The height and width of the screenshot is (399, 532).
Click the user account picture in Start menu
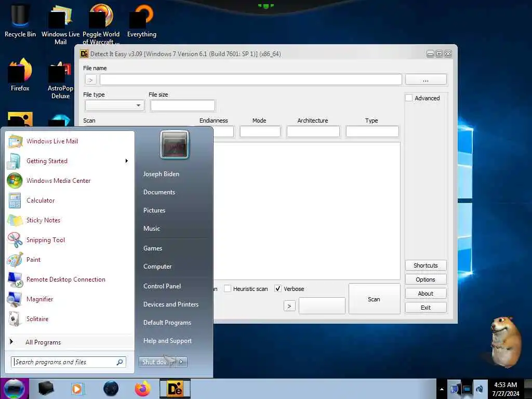(x=175, y=145)
